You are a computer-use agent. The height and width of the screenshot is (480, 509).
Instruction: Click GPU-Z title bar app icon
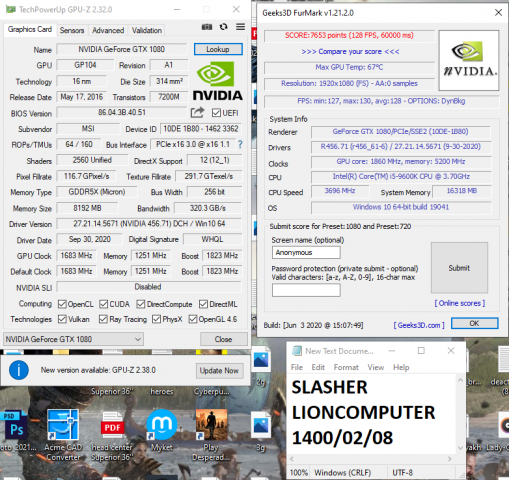click(x=10, y=9)
